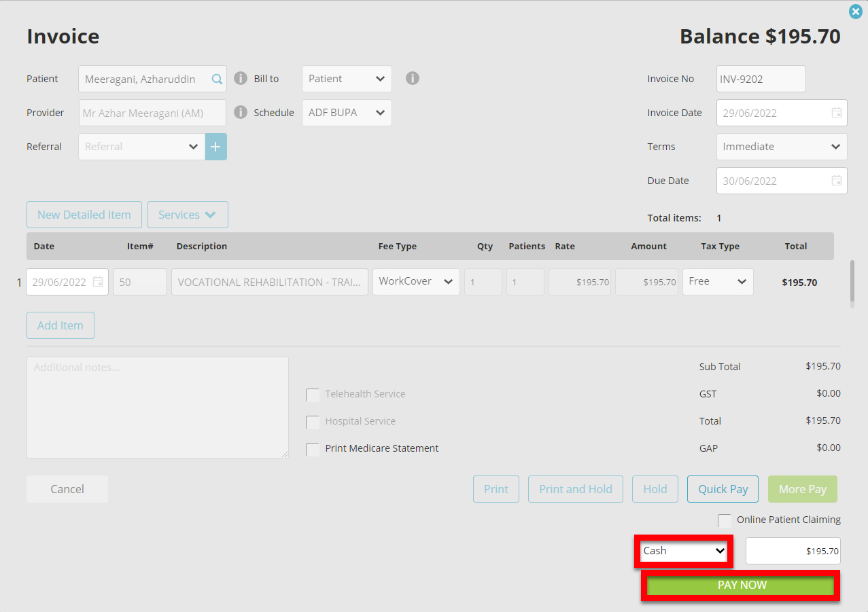Add a new referral with the plus icon
Viewport: 868px width, 612px height.
click(216, 147)
